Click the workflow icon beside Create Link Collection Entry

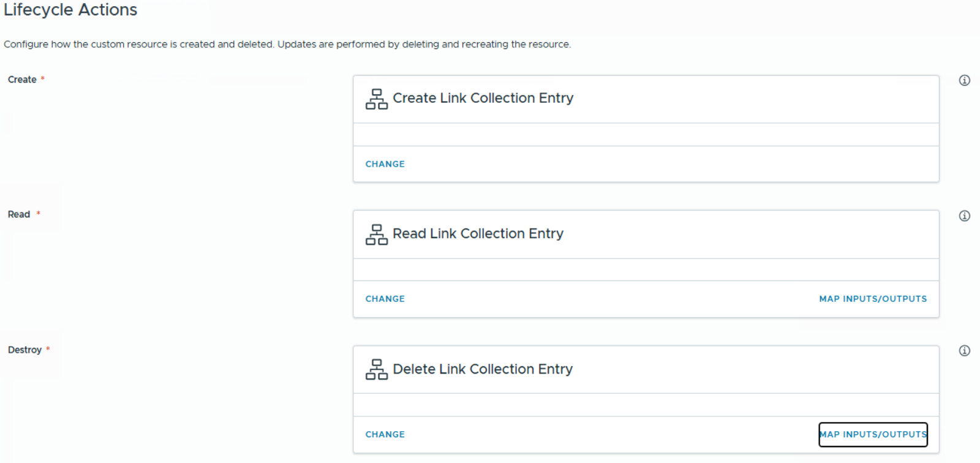pos(376,99)
